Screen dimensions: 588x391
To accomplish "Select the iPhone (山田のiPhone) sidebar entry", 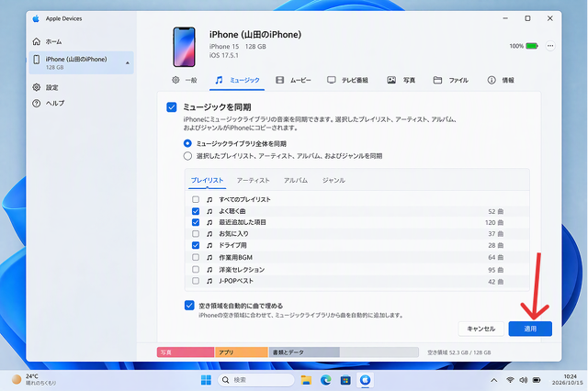I will pyautogui.click(x=81, y=62).
